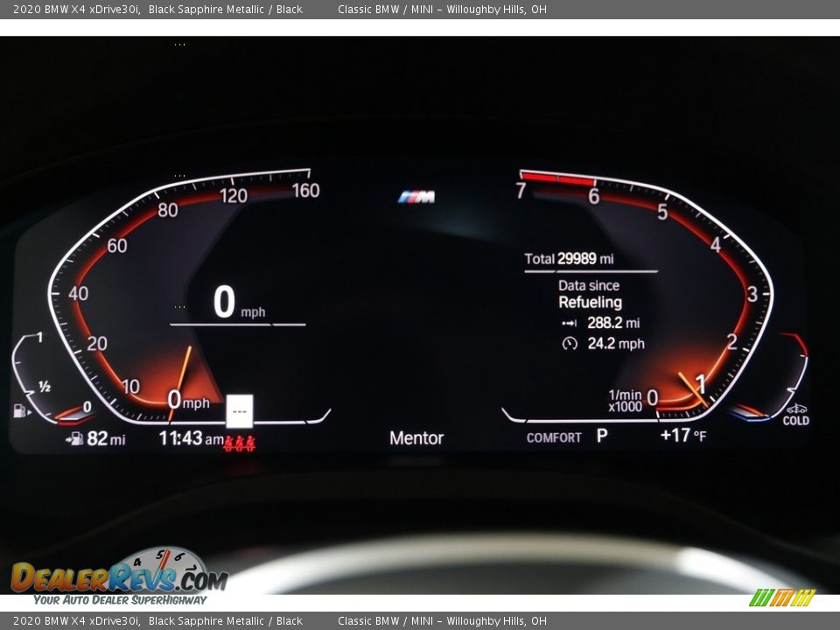Click the 20 mark on speedometer
The width and height of the screenshot is (840, 630).
97,343
